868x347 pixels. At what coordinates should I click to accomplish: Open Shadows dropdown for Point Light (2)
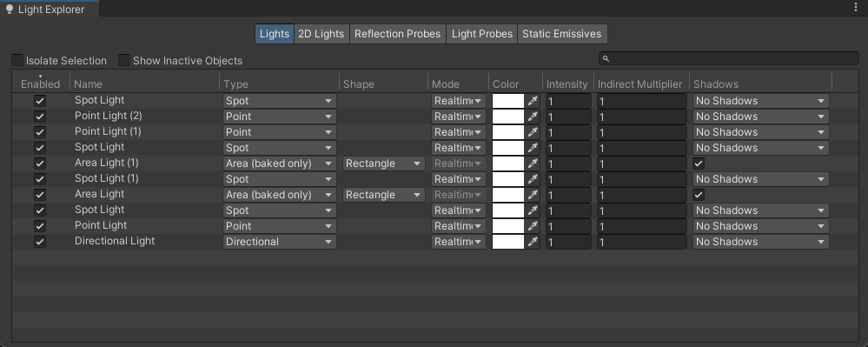coord(761,117)
